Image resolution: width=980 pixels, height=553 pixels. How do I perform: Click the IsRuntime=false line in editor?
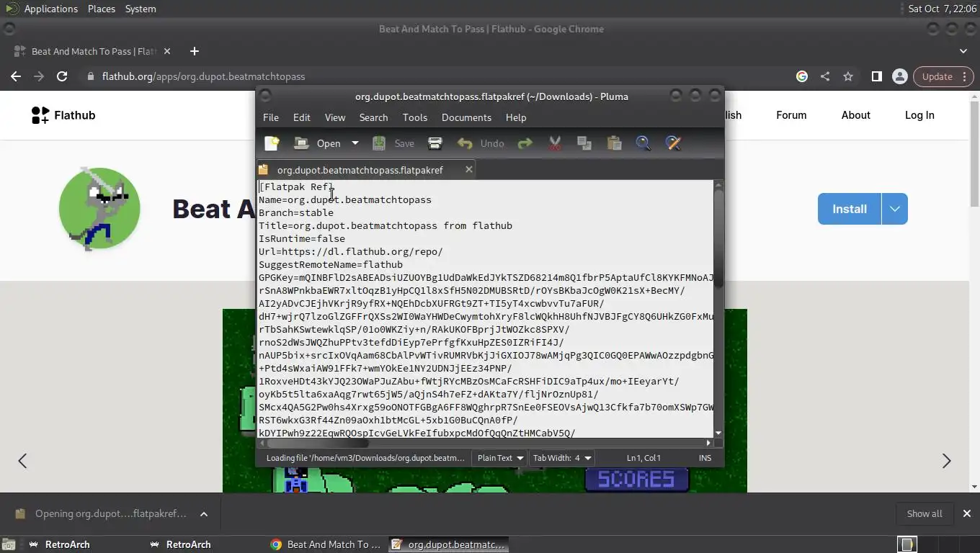click(302, 239)
